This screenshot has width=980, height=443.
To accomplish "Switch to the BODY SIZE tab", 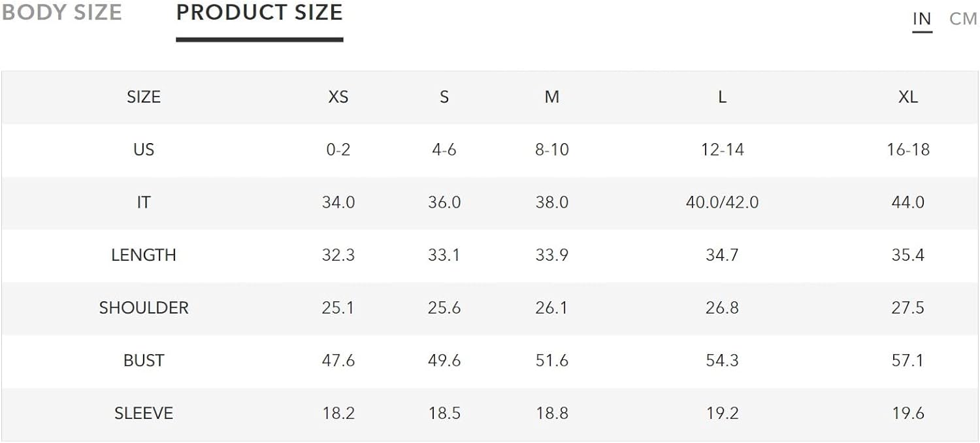I will (x=61, y=12).
